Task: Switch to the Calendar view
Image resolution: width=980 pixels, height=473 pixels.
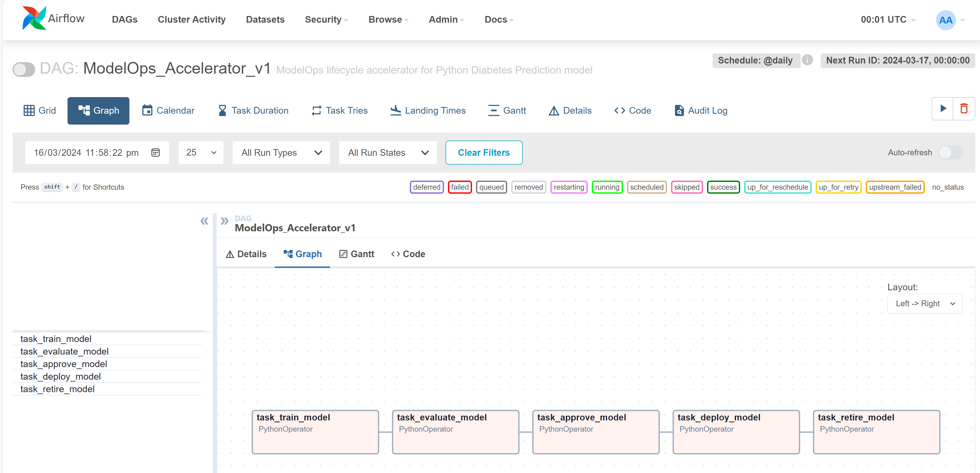Action: 168,110
